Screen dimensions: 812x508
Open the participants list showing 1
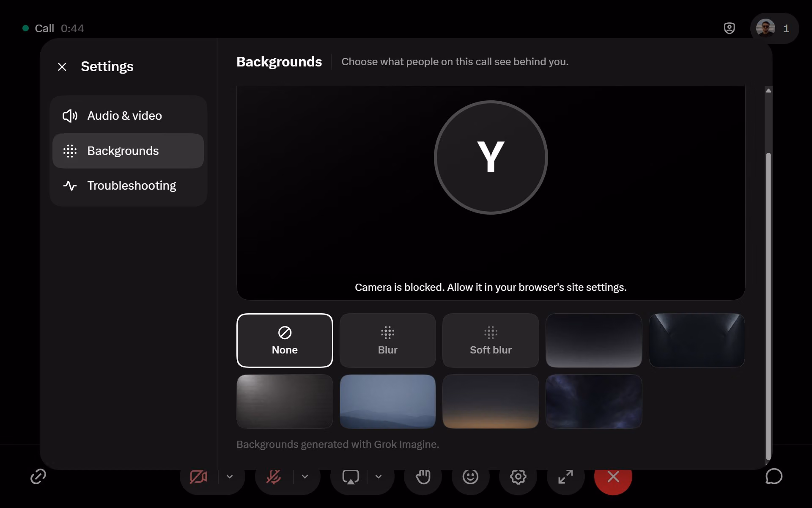[774, 28]
